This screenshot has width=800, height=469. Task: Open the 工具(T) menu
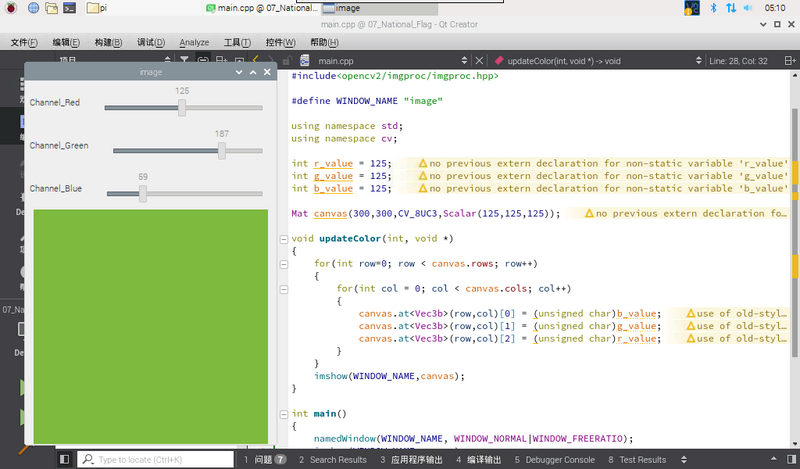point(237,42)
